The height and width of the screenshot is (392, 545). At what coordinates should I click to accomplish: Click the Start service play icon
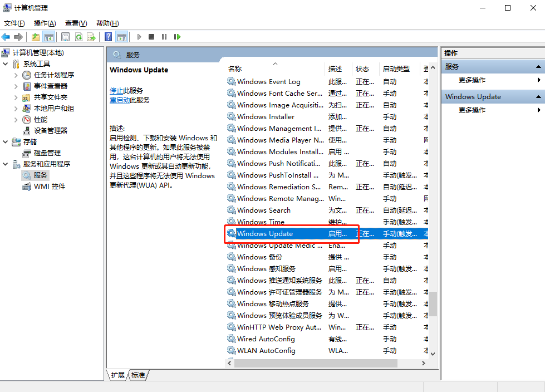tap(139, 37)
